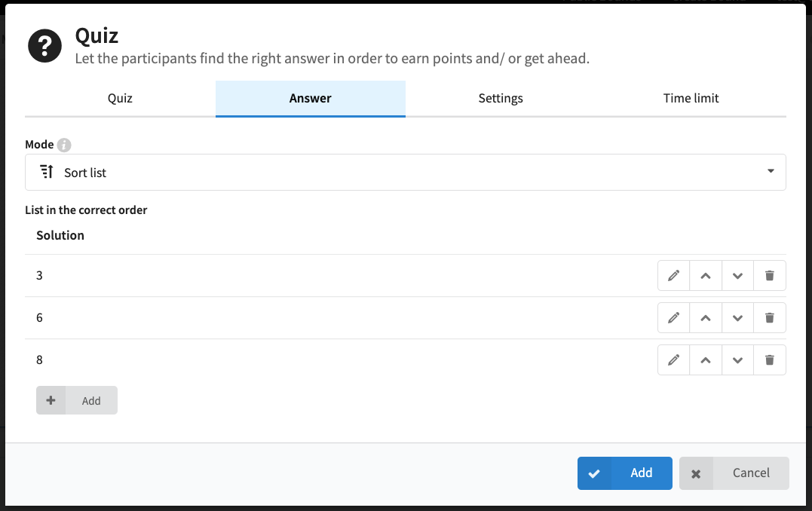This screenshot has height=511, width=812.
Task: Edit solution item 6 with pencil icon
Action: click(673, 318)
